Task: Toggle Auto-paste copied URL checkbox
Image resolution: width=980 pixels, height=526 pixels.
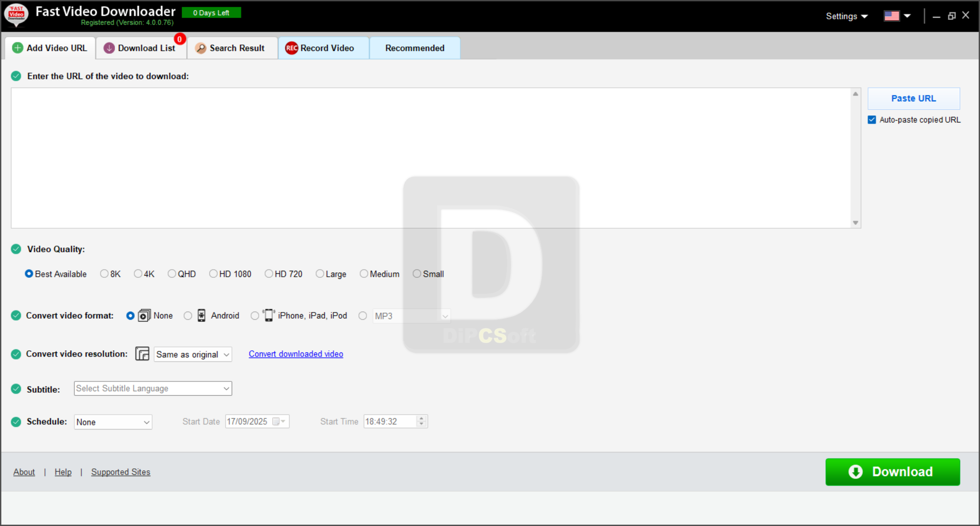Action: (x=872, y=119)
